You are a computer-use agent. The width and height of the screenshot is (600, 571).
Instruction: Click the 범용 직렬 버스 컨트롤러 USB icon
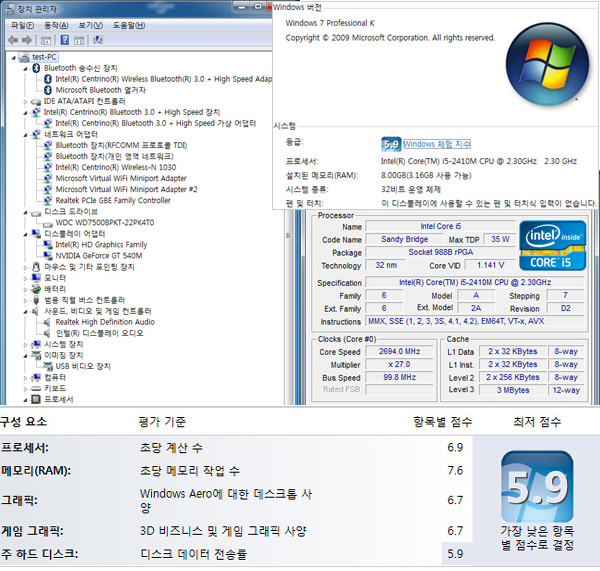click(36, 300)
